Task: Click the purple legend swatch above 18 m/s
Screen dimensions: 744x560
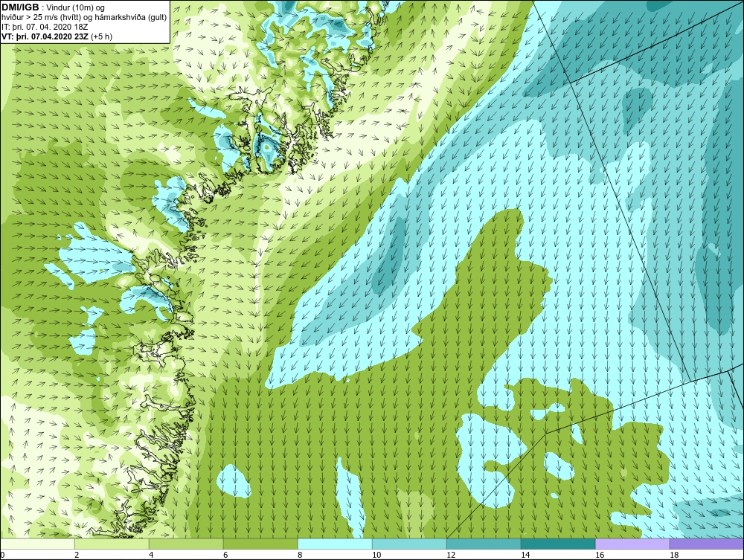Action: [x=707, y=544]
